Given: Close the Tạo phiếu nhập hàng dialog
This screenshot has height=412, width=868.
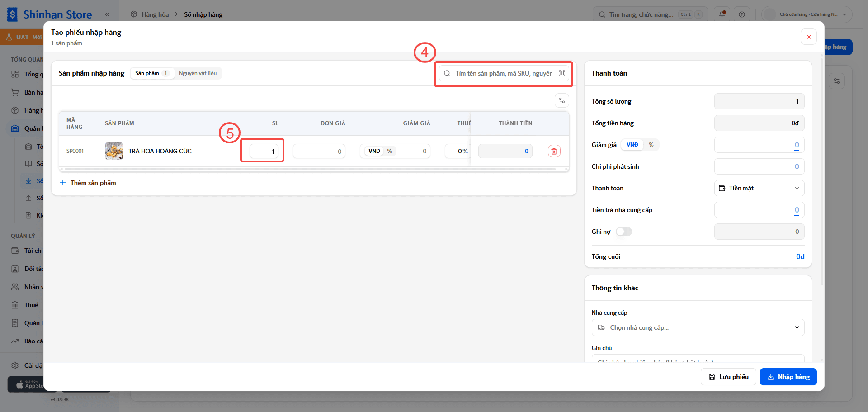Looking at the screenshot, I should 809,37.
